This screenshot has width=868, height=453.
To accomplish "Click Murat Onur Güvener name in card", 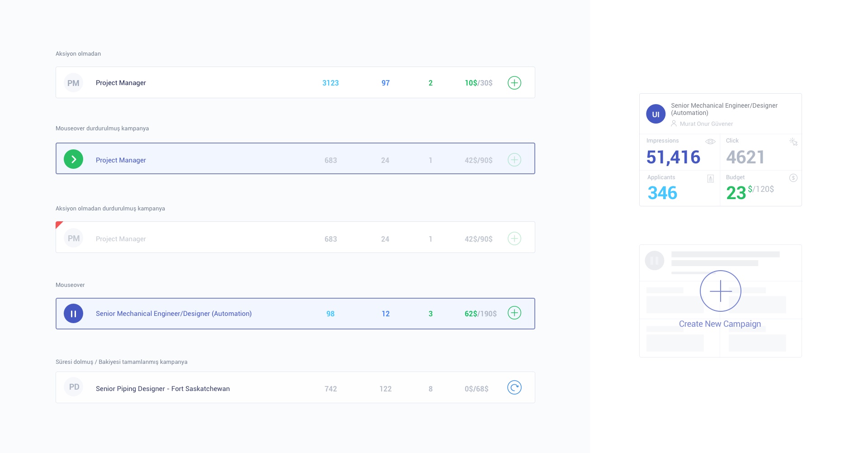I will (x=706, y=124).
